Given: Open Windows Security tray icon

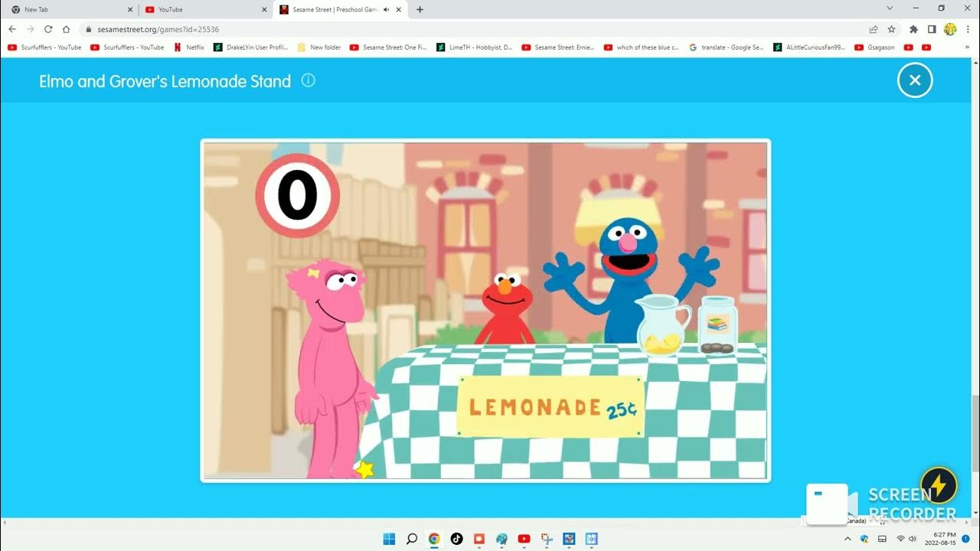Looking at the screenshot, I should click(x=864, y=539).
